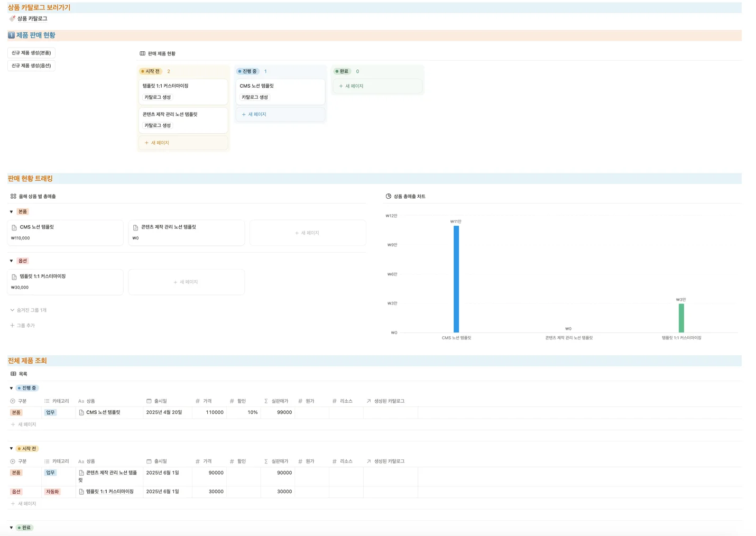Screen dimensions: 756x536
Task: Collapse the 시작 전 group in 목록 table
Action: coord(11,449)
